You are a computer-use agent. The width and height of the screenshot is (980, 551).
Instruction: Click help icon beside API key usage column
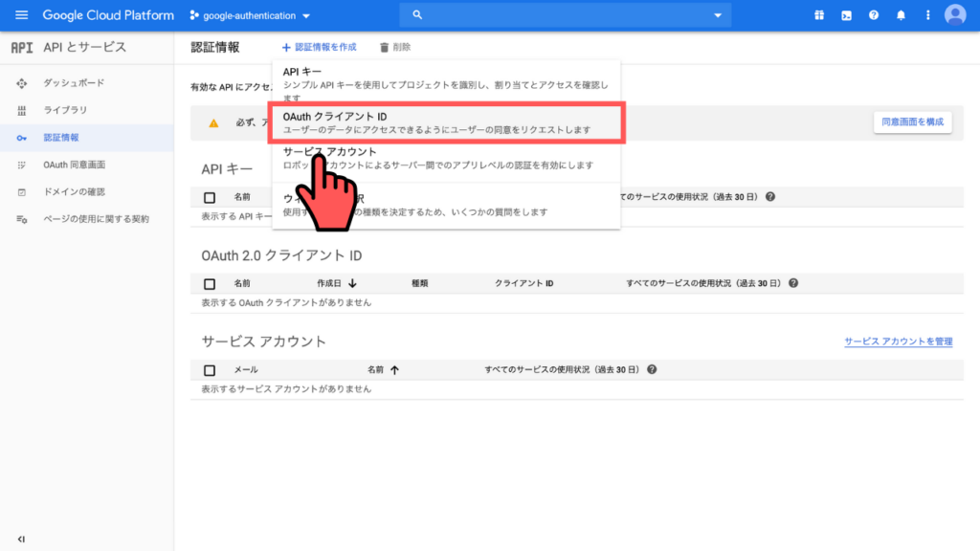click(x=770, y=197)
